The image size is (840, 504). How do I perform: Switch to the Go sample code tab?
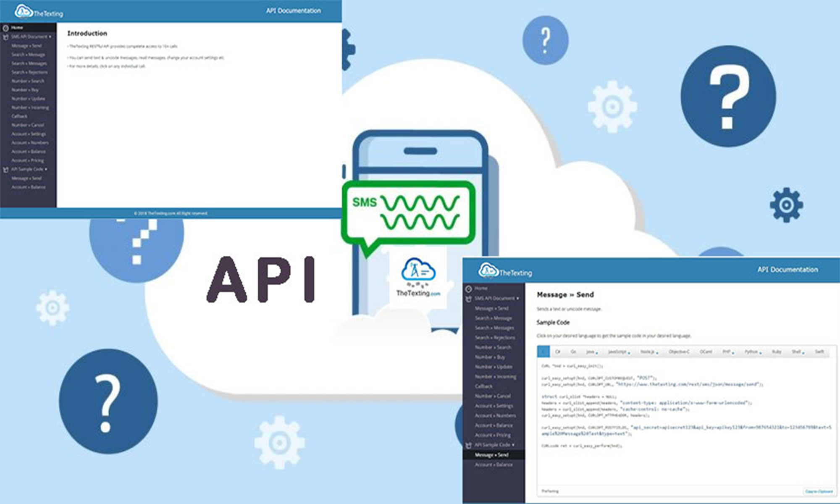point(573,352)
